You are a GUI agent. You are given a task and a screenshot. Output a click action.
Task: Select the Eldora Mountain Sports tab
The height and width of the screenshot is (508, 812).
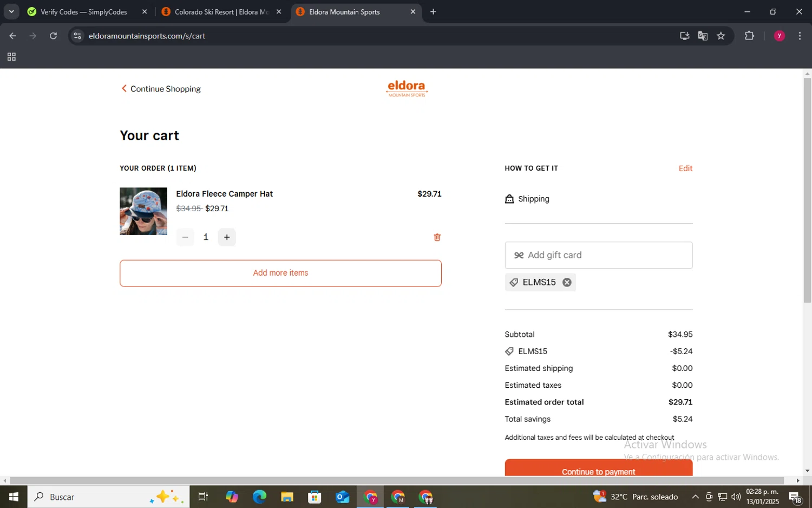click(344, 12)
